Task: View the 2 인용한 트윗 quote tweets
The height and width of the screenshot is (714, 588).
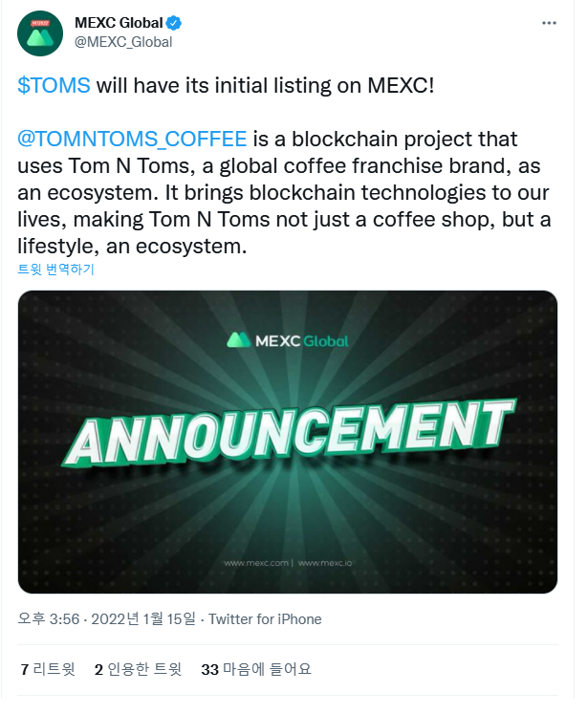Action: 138,669
